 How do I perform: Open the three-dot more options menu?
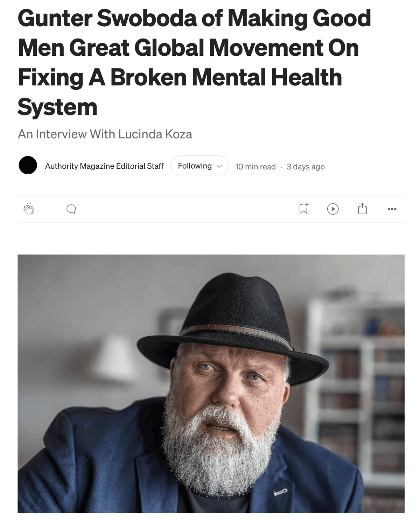(392, 209)
